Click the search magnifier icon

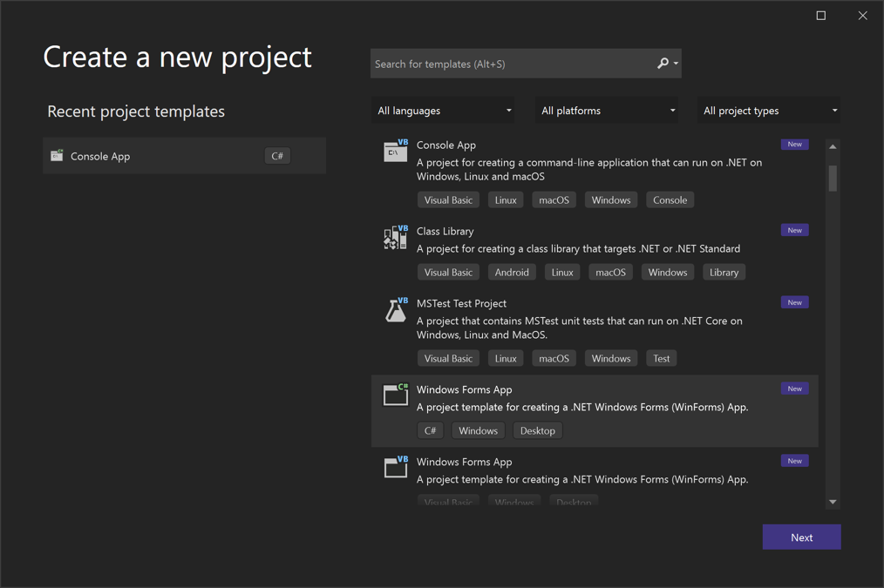click(663, 63)
